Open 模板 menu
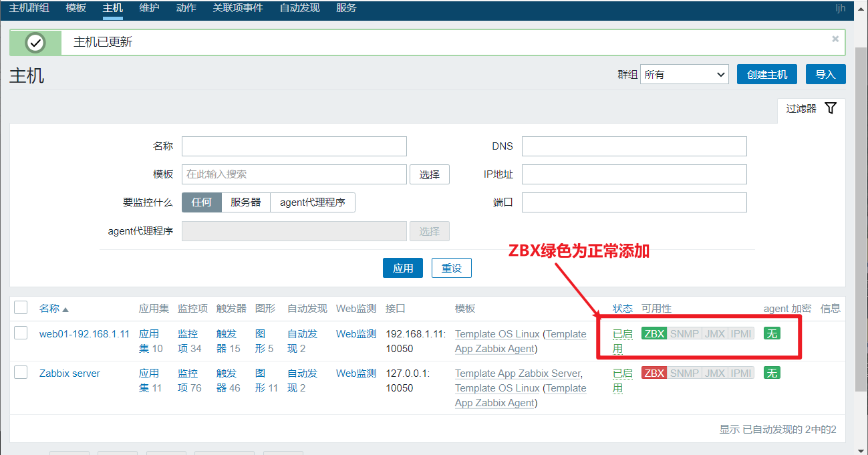 tap(76, 8)
